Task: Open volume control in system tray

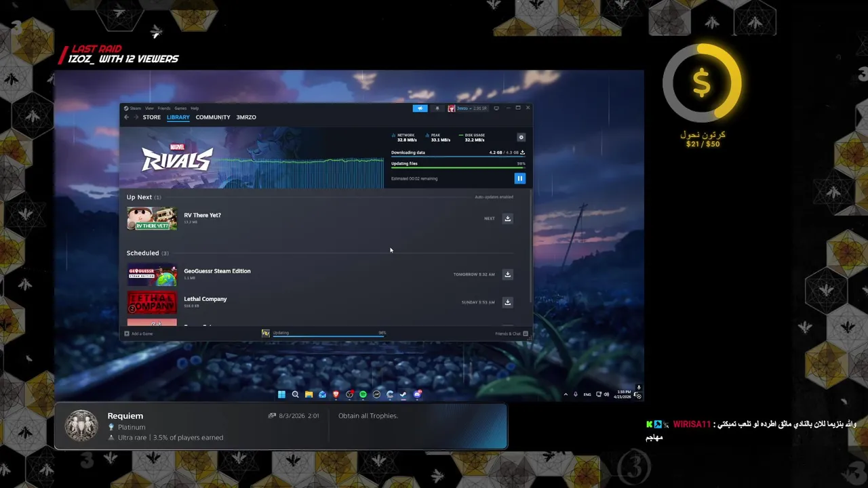Action: (x=606, y=394)
